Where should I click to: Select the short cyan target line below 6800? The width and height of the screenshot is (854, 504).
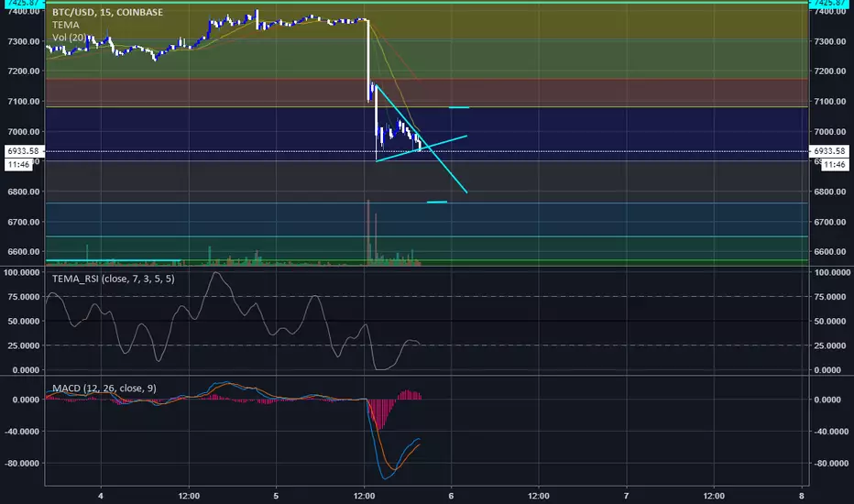[x=437, y=203]
